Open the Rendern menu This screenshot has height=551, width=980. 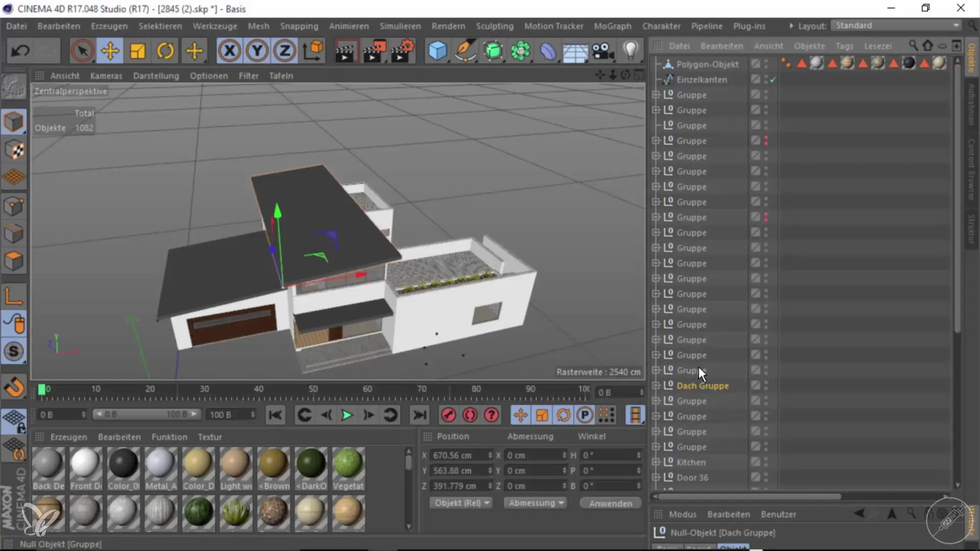click(x=448, y=26)
